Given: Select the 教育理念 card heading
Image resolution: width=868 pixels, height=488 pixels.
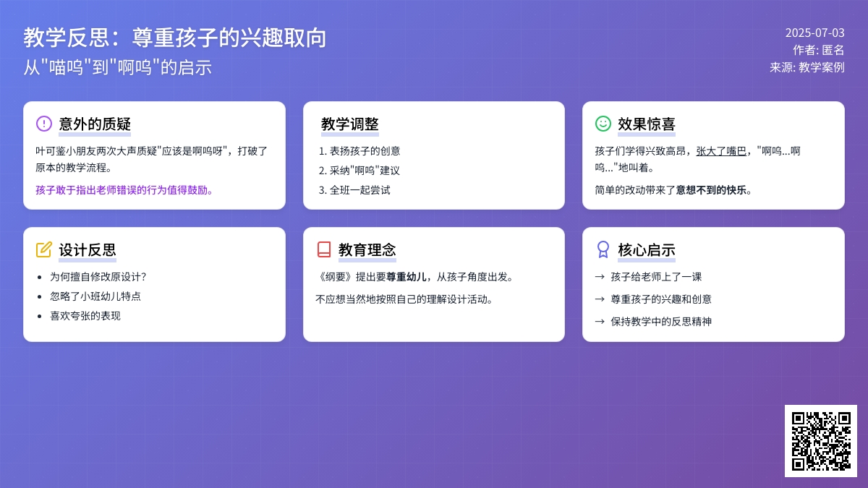Looking at the screenshot, I should (367, 250).
